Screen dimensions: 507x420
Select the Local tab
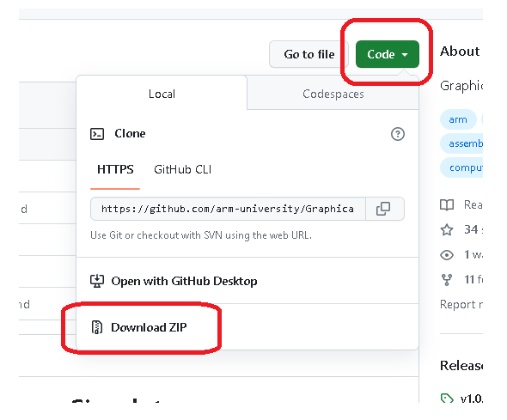(x=162, y=94)
